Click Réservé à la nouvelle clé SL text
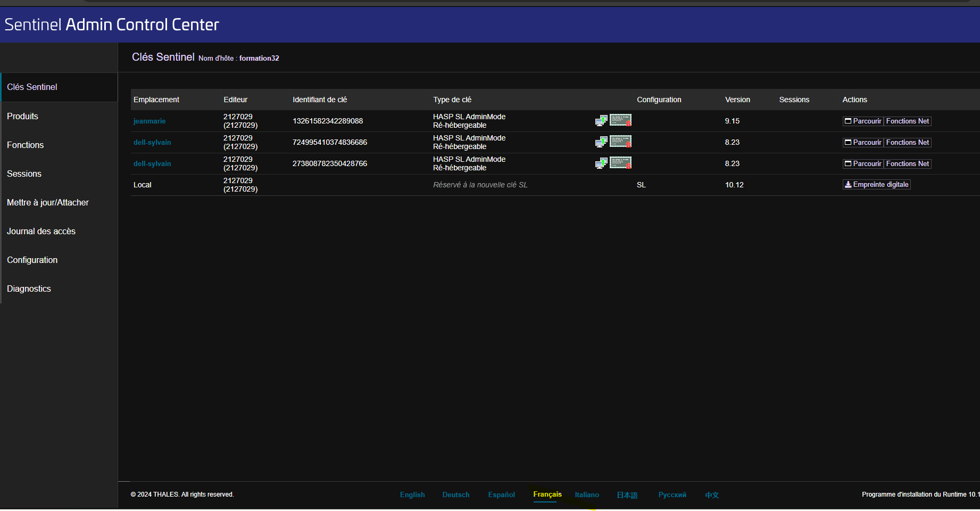Screen dimensions: 980x511 point(480,185)
